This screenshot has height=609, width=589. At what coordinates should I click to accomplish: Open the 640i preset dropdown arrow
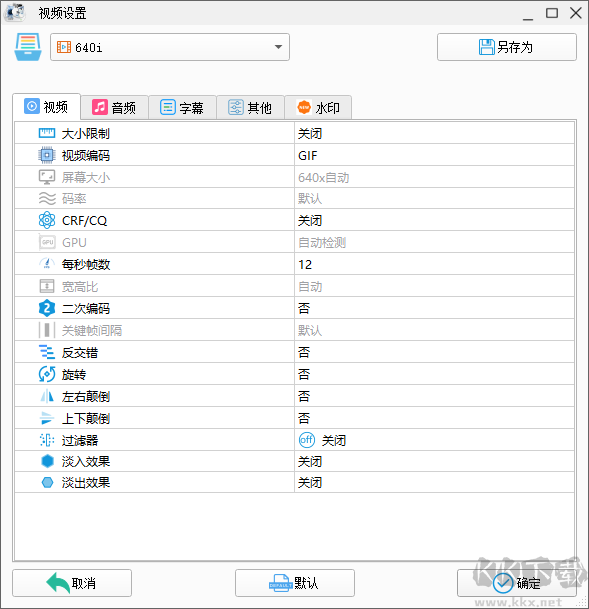278,47
